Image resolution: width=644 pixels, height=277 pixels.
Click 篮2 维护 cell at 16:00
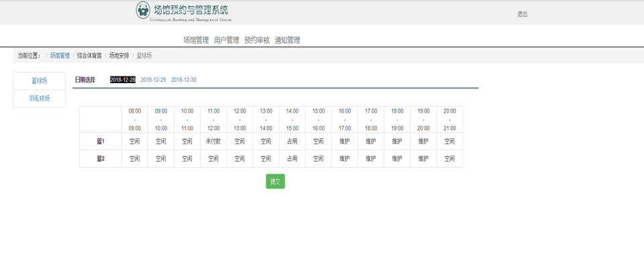click(345, 159)
